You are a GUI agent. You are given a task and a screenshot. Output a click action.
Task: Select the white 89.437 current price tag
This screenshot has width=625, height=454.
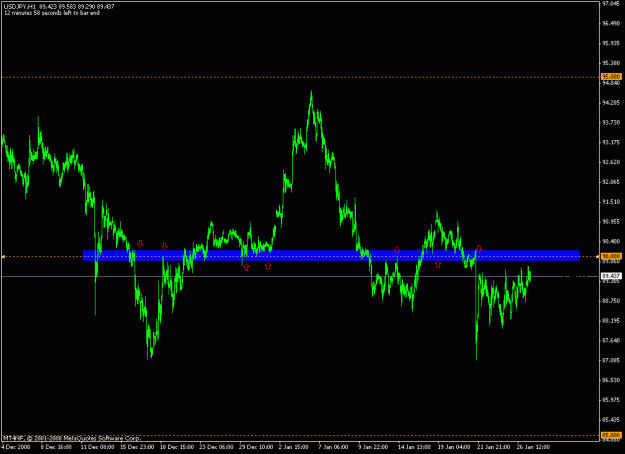[611, 276]
